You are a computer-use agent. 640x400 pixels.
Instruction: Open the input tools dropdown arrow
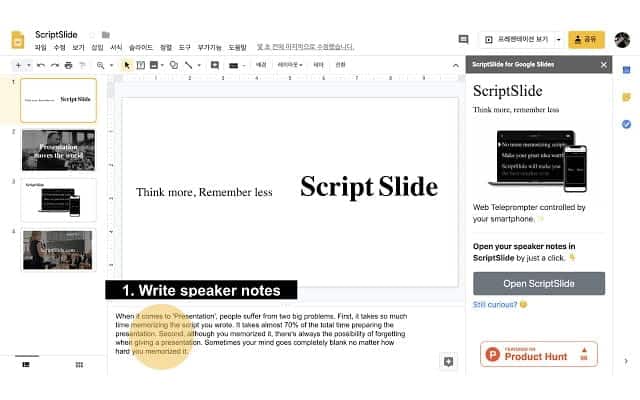point(244,66)
